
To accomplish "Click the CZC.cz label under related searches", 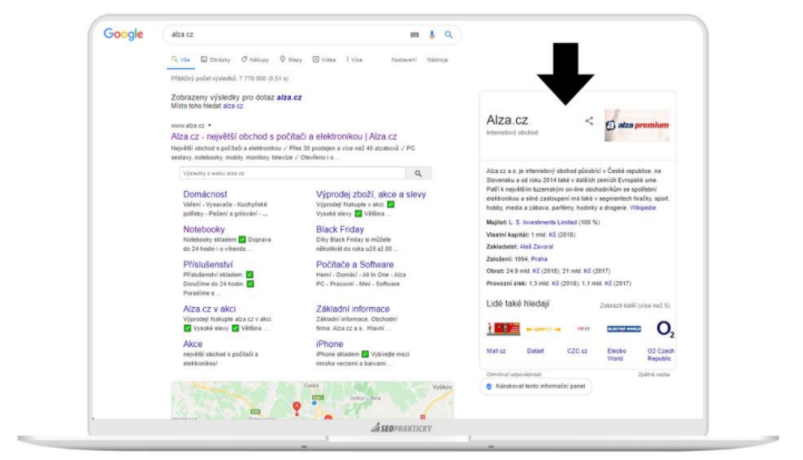I will pos(577,351).
